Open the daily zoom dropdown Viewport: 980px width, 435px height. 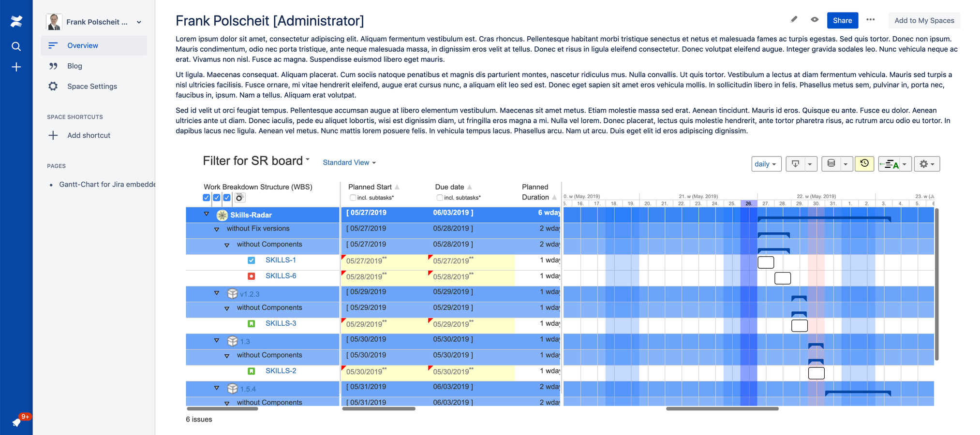766,164
